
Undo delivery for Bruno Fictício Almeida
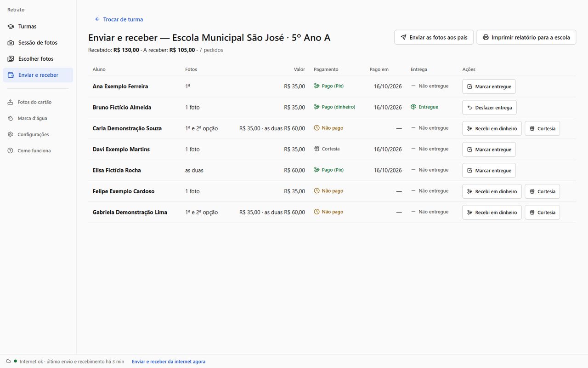[489, 108]
